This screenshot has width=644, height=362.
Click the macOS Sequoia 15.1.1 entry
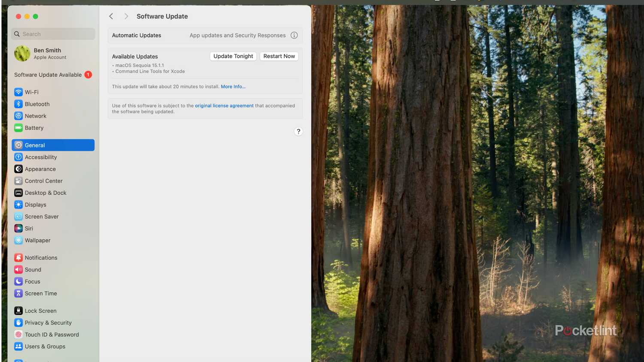[140, 66]
